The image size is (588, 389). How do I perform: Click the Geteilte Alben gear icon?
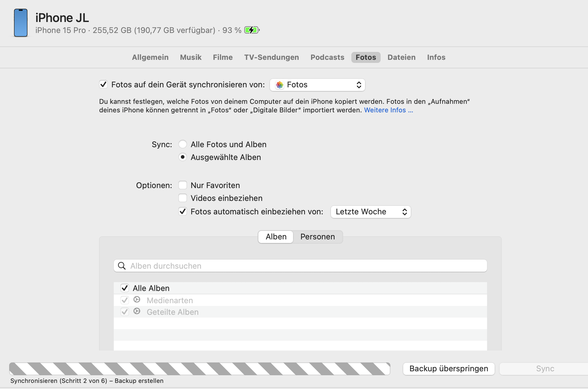[x=137, y=311]
